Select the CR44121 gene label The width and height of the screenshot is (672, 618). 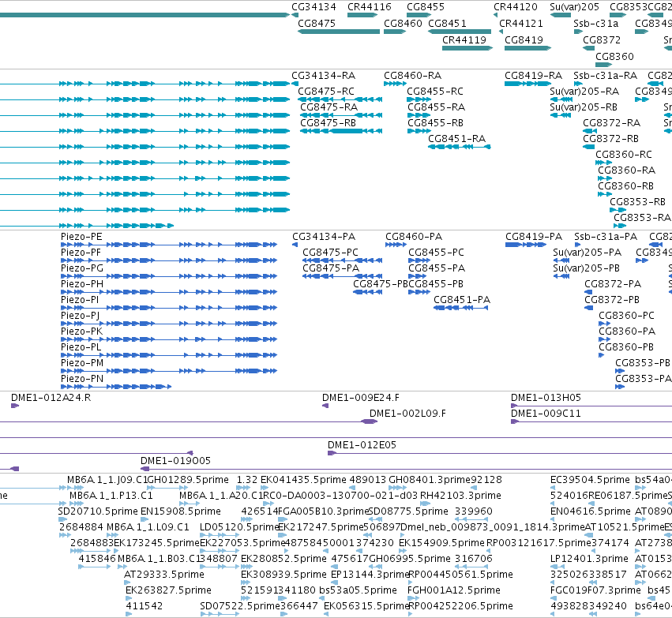[521, 24]
